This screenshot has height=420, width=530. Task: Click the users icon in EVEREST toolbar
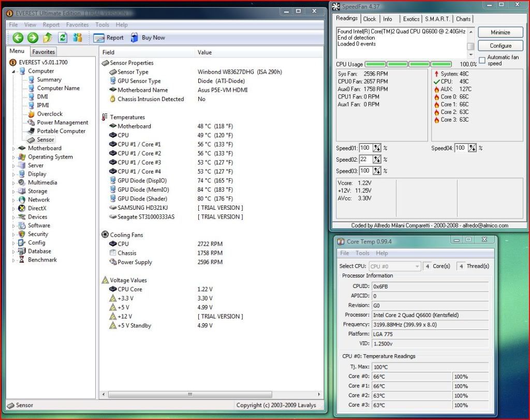(x=78, y=37)
